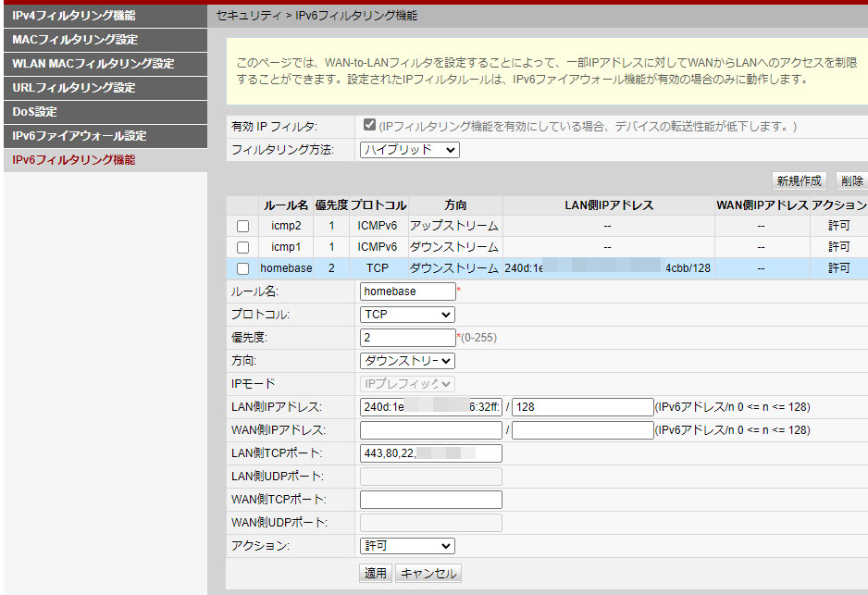The height and width of the screenshot is (595, 868).
Task: Open the プロトコル TCP dropdown
Action: 407,315
